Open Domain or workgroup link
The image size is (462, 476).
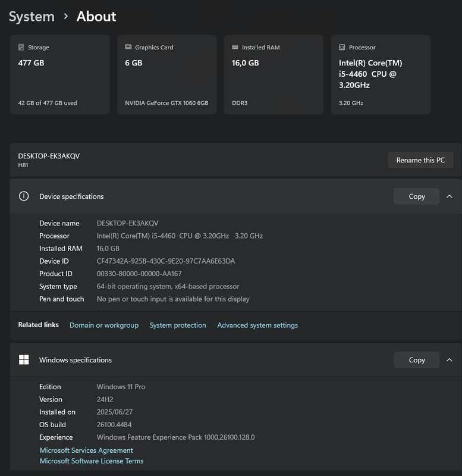coord(104,325)
